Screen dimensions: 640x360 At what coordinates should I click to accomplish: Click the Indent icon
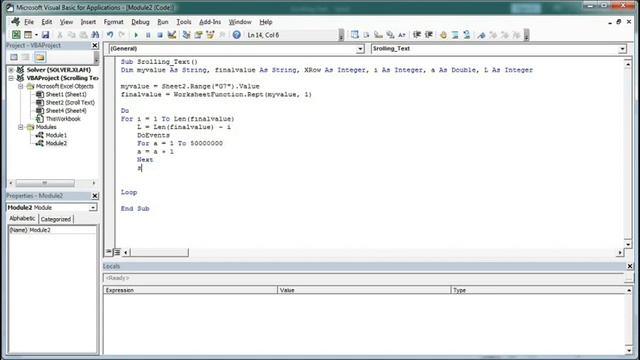click(x=417, y=35)
